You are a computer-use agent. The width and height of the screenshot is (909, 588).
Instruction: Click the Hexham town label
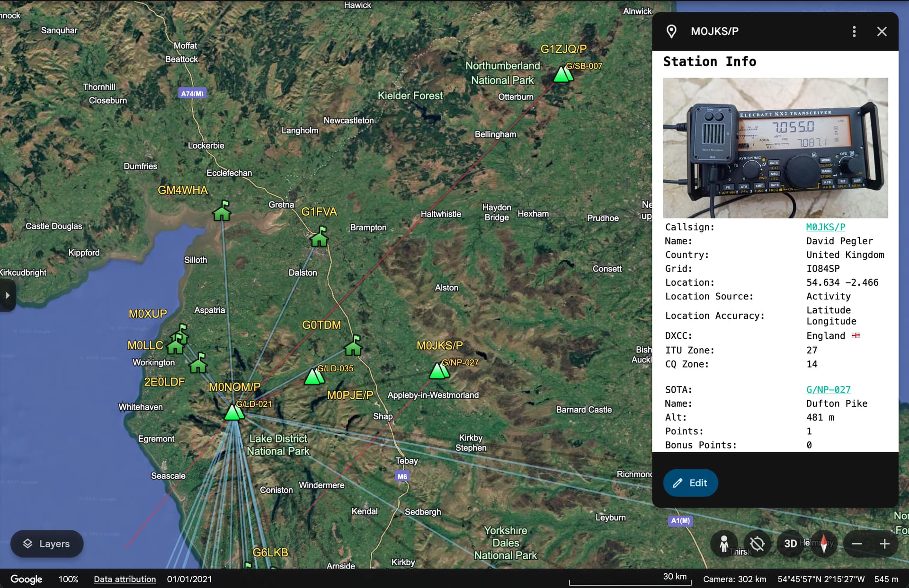533,213
